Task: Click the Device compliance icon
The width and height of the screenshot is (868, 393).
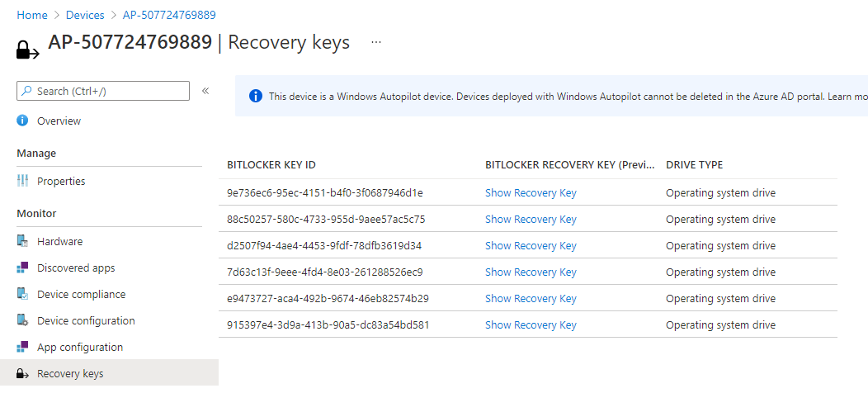Action: 22,294
